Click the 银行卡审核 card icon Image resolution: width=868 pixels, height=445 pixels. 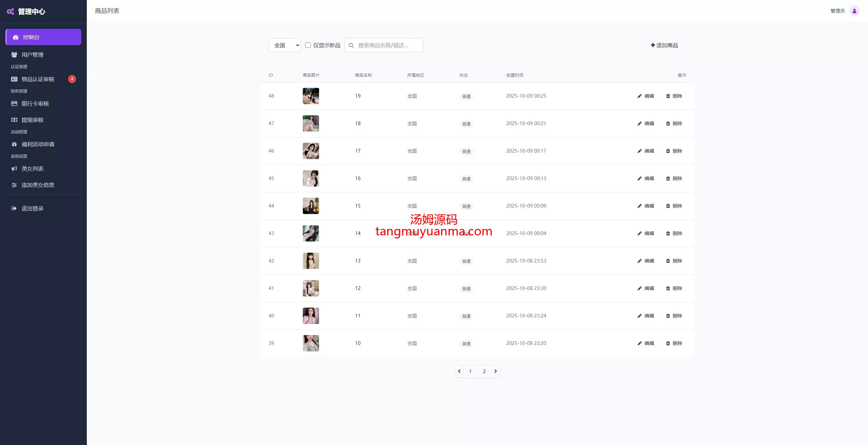[14, 103]
